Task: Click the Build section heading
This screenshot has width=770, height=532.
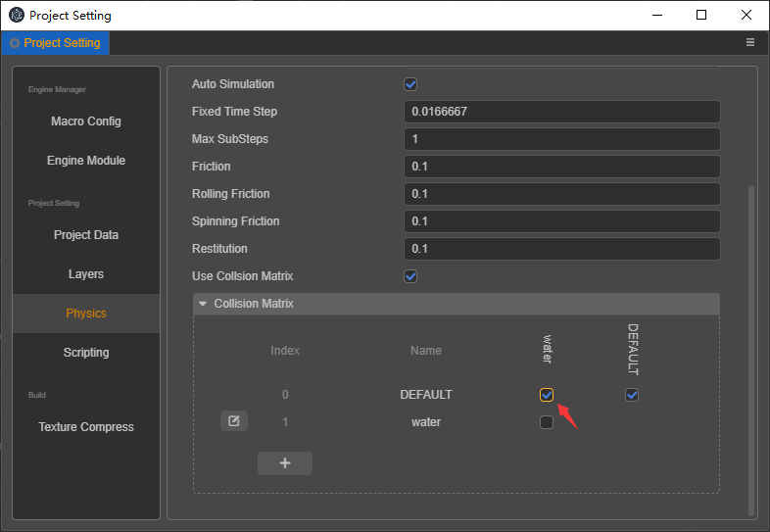Action: click(x=37, y=395)
